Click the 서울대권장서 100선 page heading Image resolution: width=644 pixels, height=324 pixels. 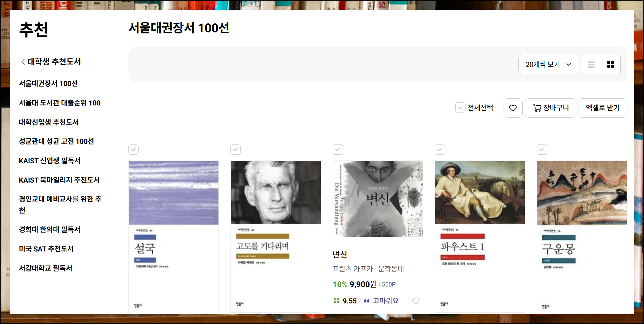[x=179, y=28]
